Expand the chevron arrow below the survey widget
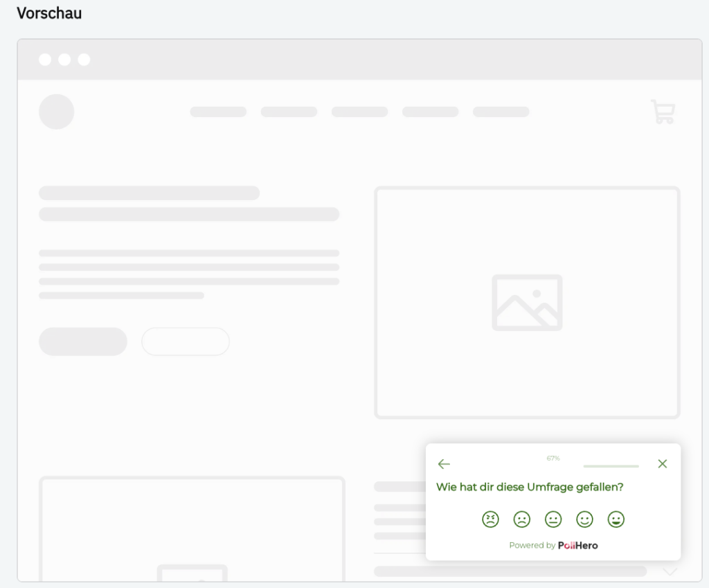Screen dimensions: 709x588 pos(670,571)
